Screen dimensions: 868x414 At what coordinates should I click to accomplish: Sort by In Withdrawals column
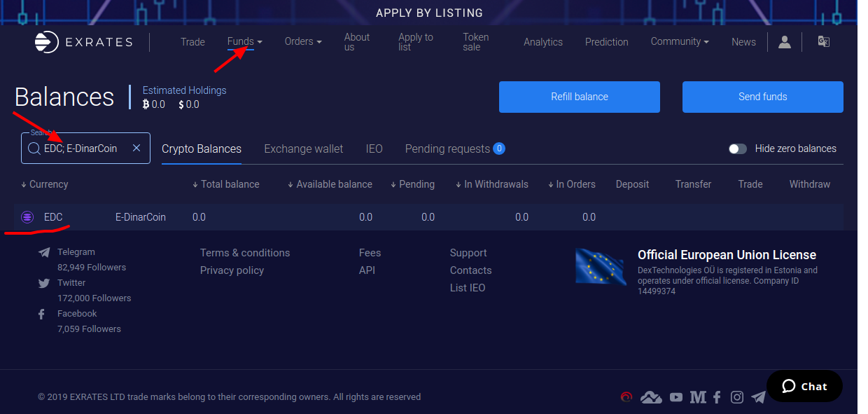pos(491,184)
